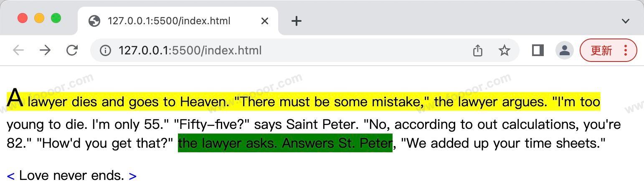The width and height of the screenshot is (644, 195).
Task: Click the large drop-cap letter A
Action: (15, 98)
